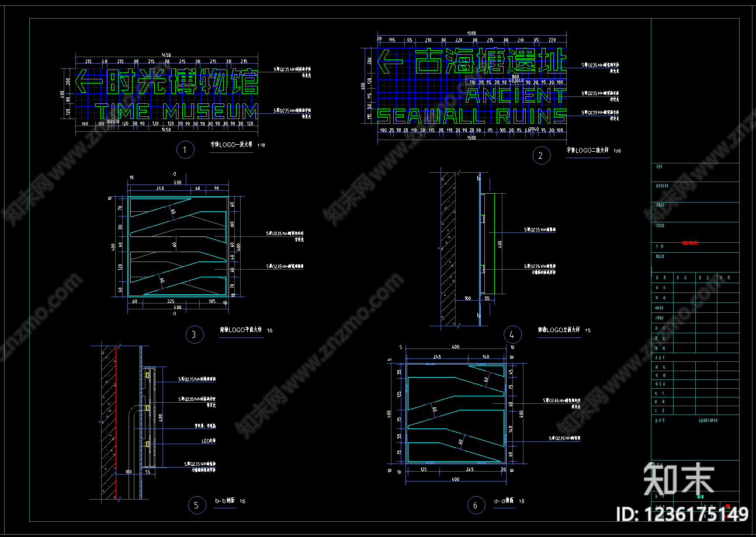This screenshot has height=537, width=756.
Task: Click the 1500 top dimension of detail 2
Action: [471, 33]
